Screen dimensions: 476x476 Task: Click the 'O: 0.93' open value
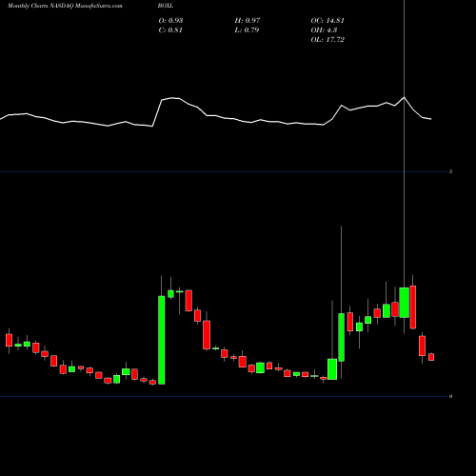click(x=170, y=21)
